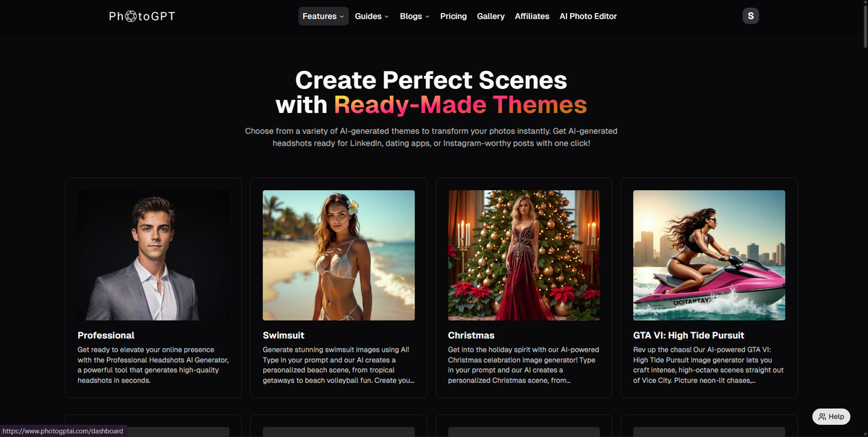Select the Swimsuit theme title
The height and width of the screenshot is (437, 868).
click(282, 335)
